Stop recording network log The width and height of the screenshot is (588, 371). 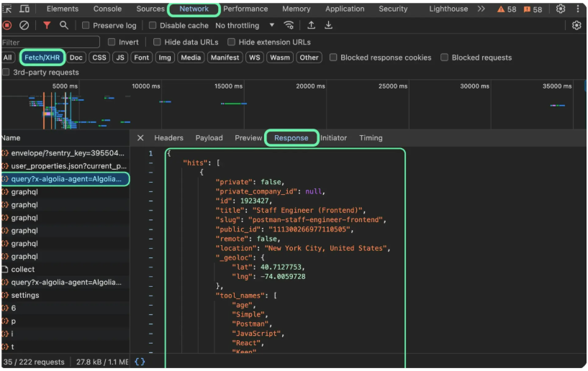tap(7, 25)
